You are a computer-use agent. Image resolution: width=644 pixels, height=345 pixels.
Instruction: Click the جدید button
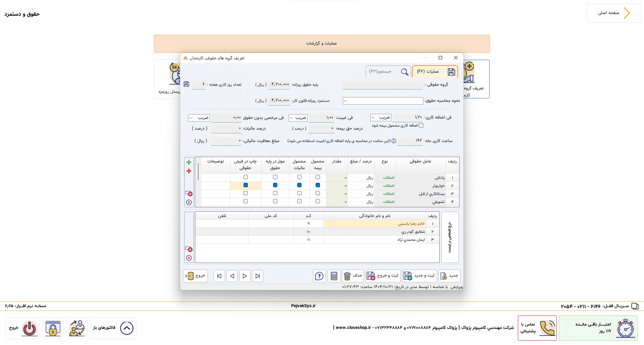[x=449, y=276]
